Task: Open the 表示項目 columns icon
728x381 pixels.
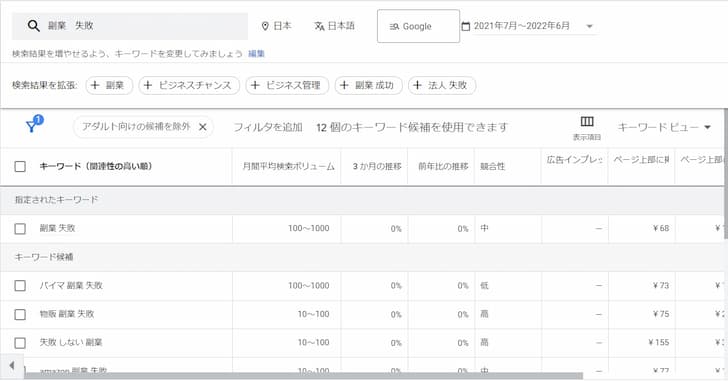Action: (587, 122)
